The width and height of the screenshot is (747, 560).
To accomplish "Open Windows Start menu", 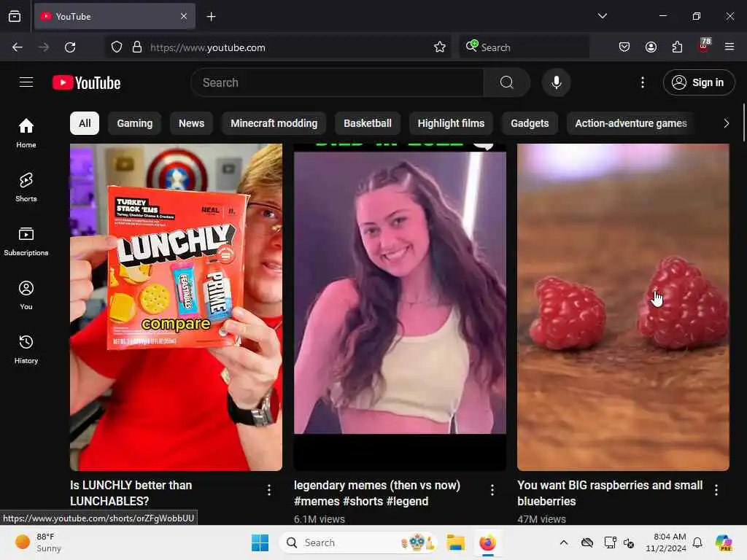I will click(260, 542).
